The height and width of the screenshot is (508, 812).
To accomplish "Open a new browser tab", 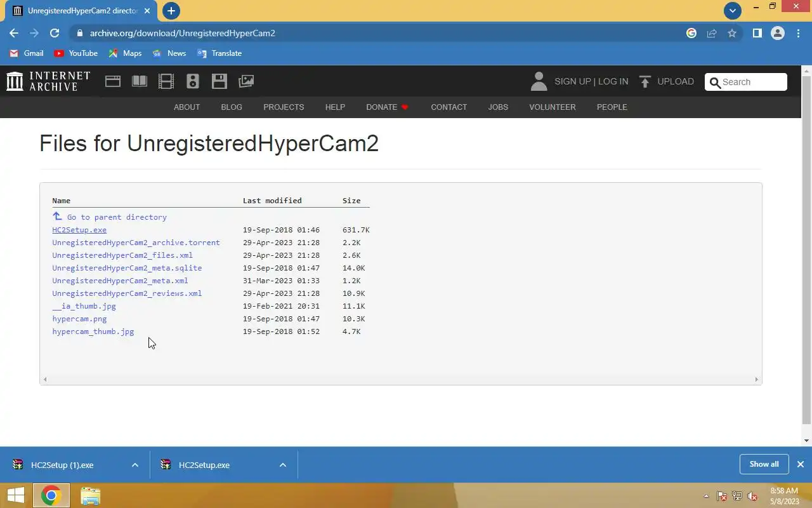I will [x=171, y=11].
